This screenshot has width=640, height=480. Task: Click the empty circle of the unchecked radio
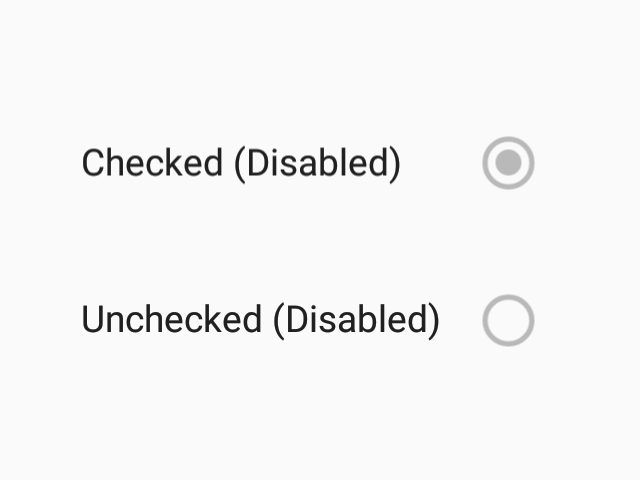pos(508,321)
